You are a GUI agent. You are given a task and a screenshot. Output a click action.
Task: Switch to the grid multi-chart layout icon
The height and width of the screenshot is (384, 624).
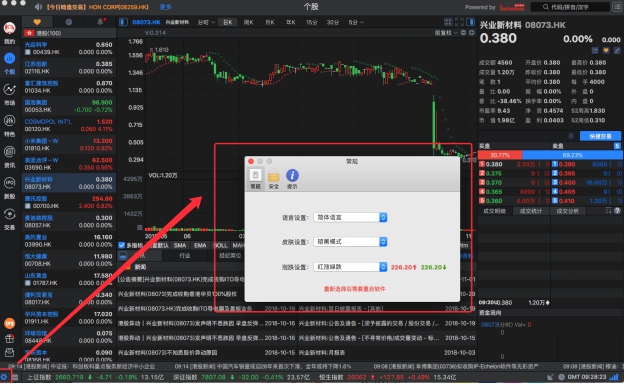448,22
